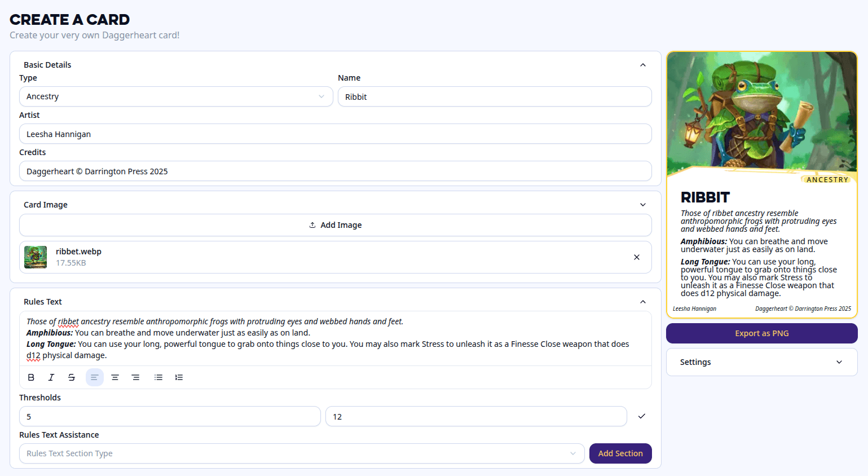Toggle strikethrough formatting

72,377
